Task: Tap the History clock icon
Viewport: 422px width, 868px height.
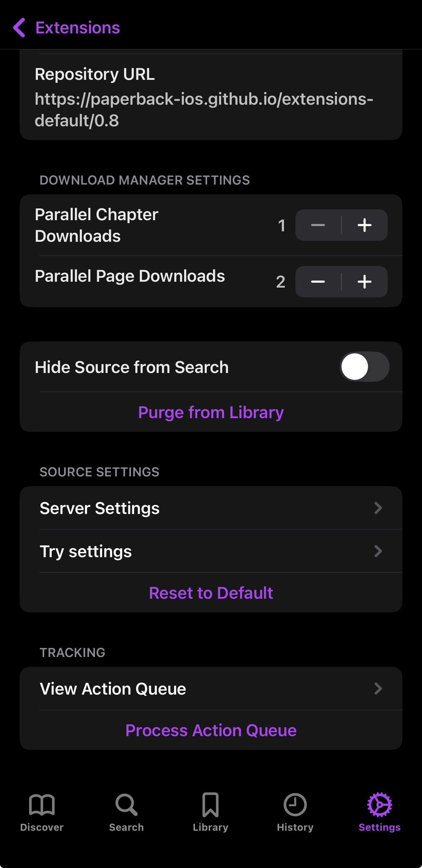Action: coord(295,805)
